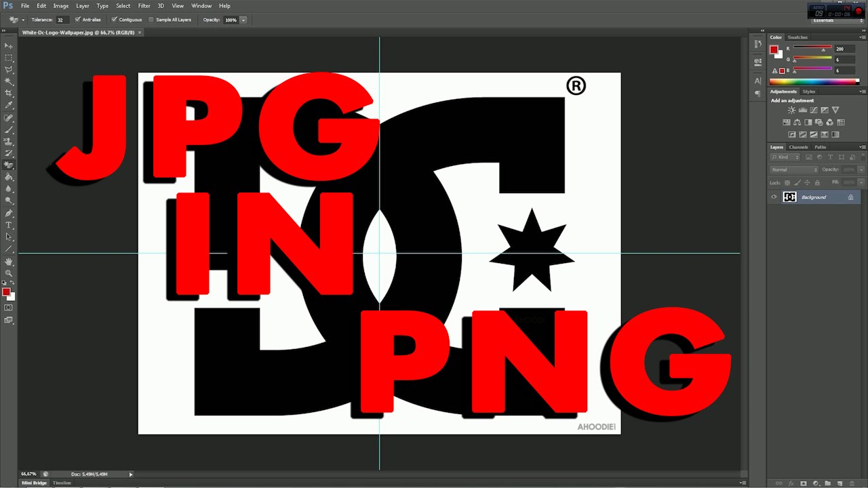Open the Layers panel options menu

(862, 147)
